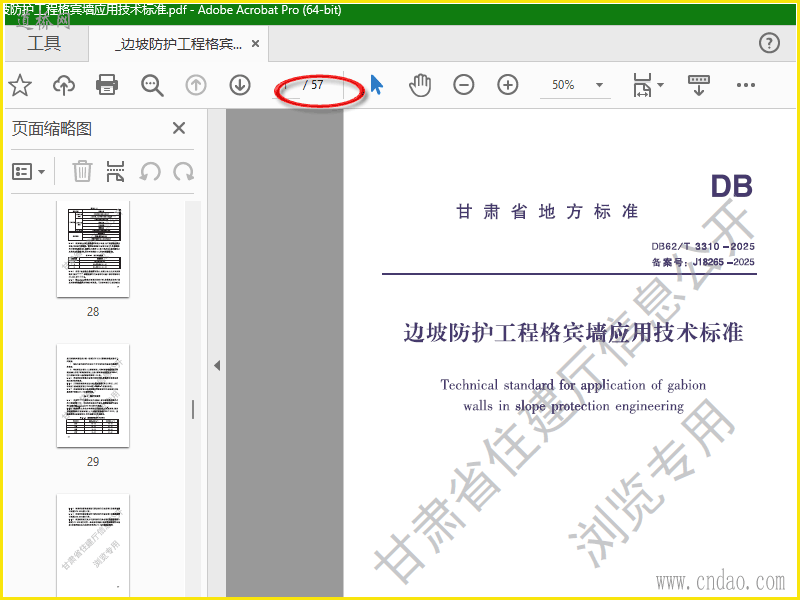Click the 甘肃省地方标准 heading
This screenshot has height=600, width=800.
547,211
